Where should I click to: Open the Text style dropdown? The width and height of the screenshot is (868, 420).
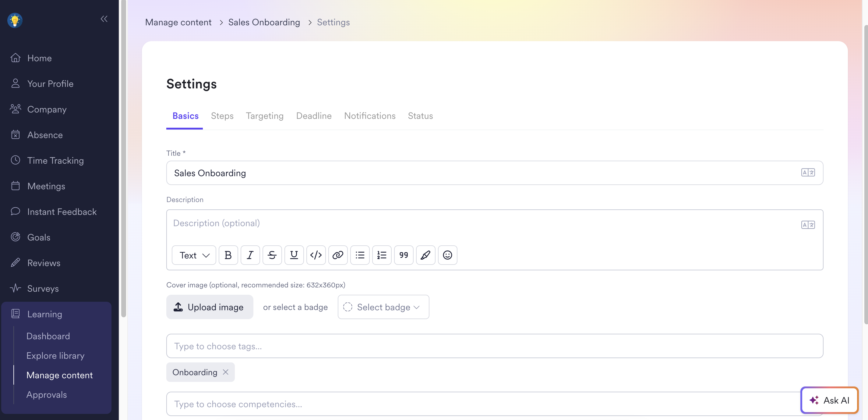194,255
